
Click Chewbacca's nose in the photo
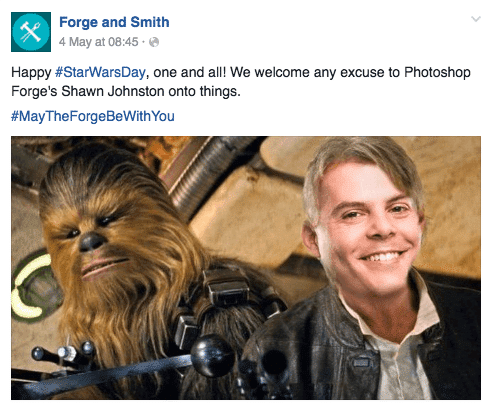tap(91, 241)
